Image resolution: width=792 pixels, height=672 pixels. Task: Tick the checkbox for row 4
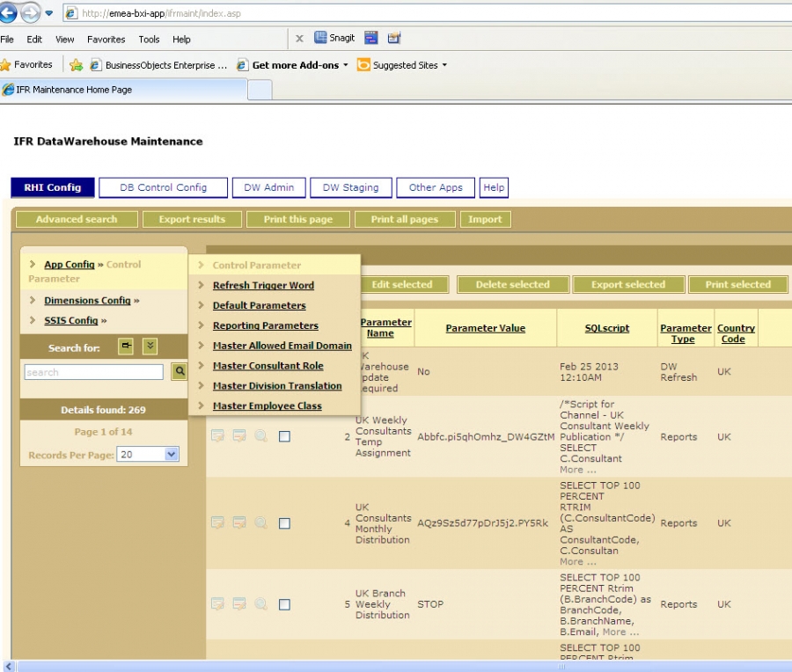[x=284, y=523]
